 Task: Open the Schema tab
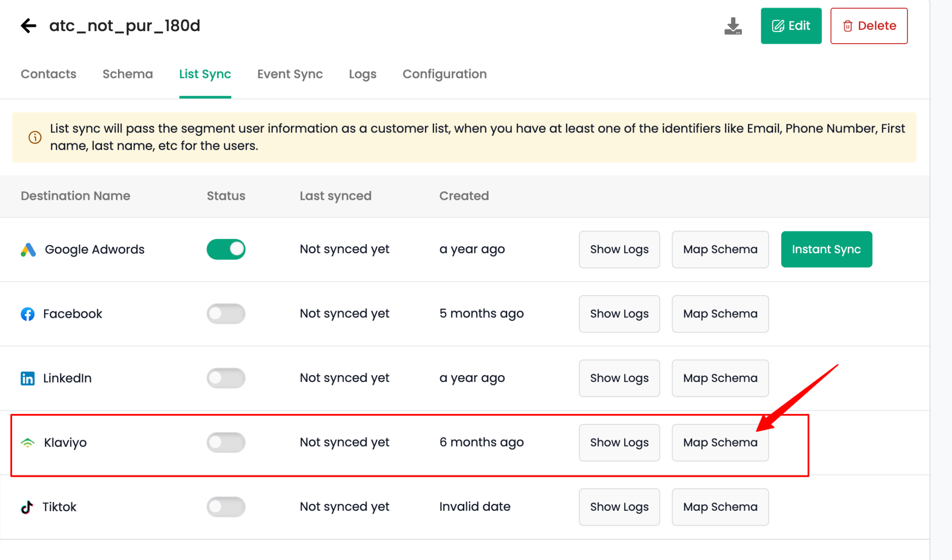(127, 74)
